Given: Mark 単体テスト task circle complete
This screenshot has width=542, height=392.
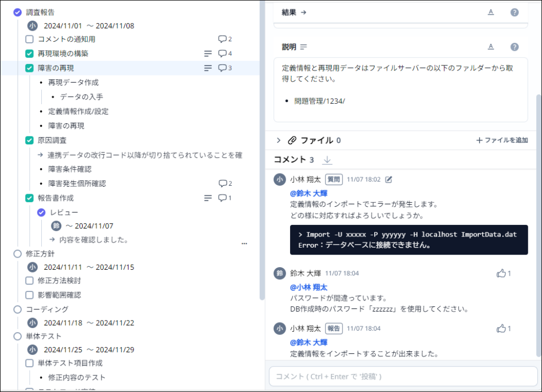Looking at the screenshot, I should click(17, 336).
